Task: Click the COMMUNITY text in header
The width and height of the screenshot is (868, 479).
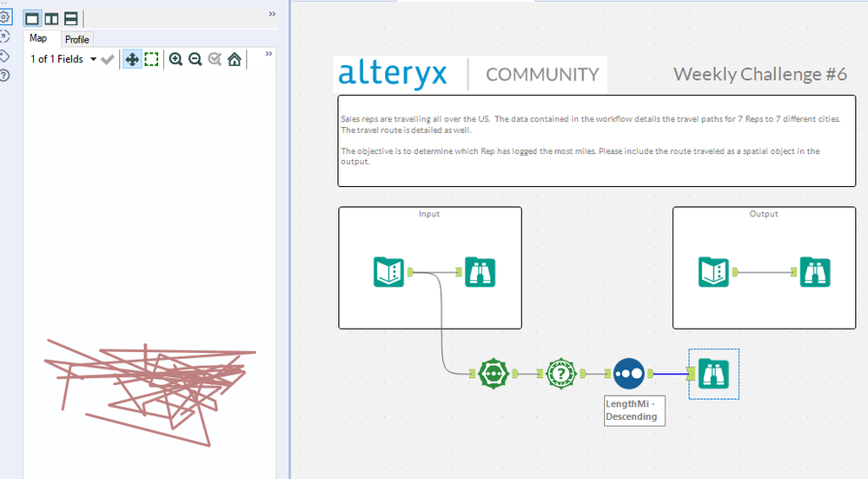Action: (542, 75)
